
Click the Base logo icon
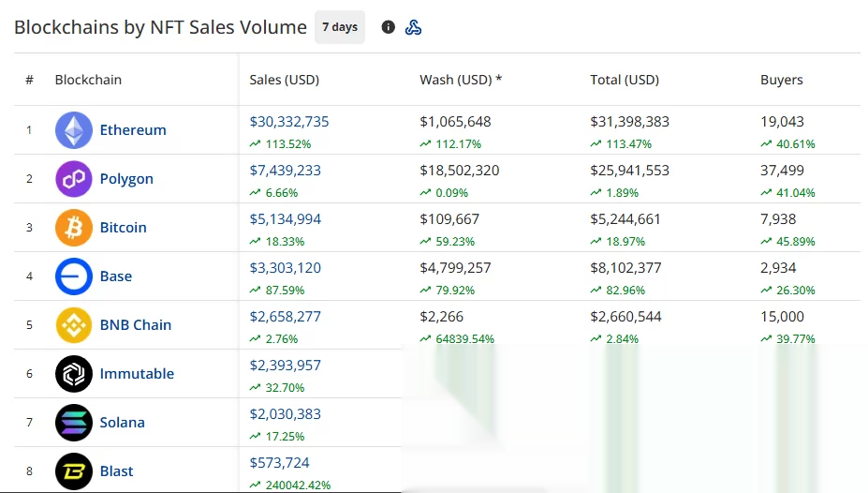click(74, 276)
